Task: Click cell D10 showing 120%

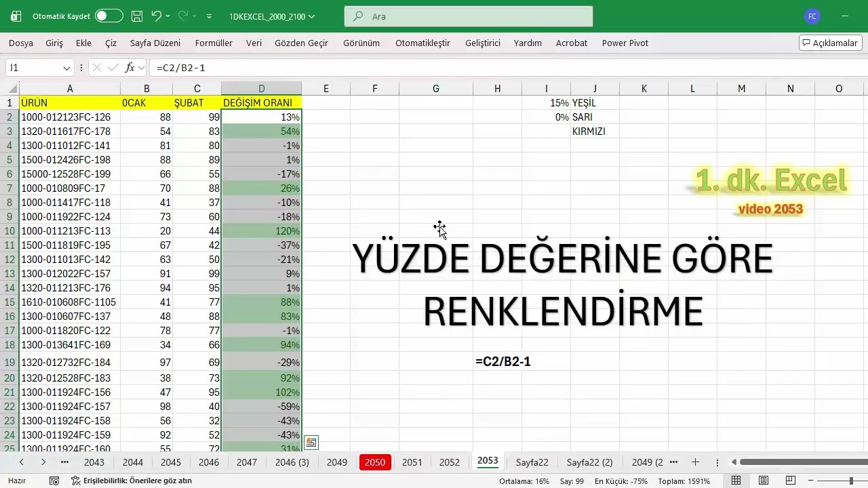Action: point(261,231)
